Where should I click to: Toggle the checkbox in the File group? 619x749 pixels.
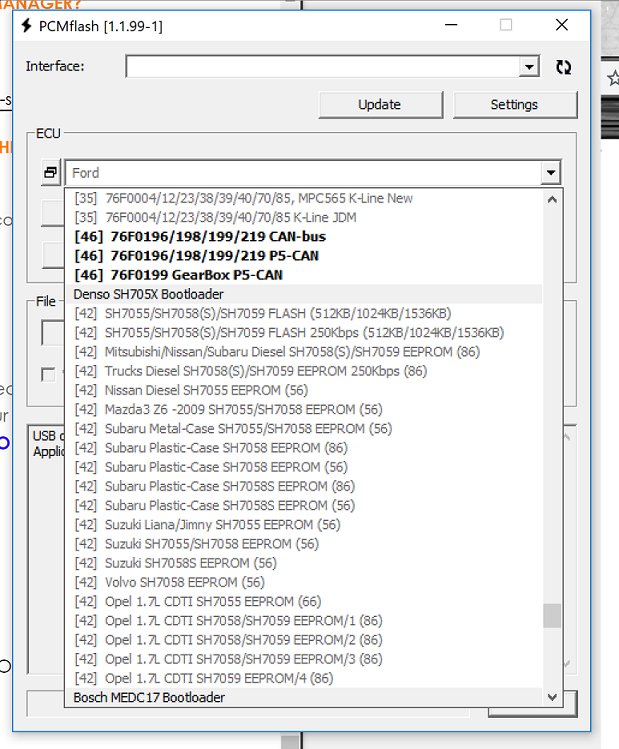(x=48, y=374)
